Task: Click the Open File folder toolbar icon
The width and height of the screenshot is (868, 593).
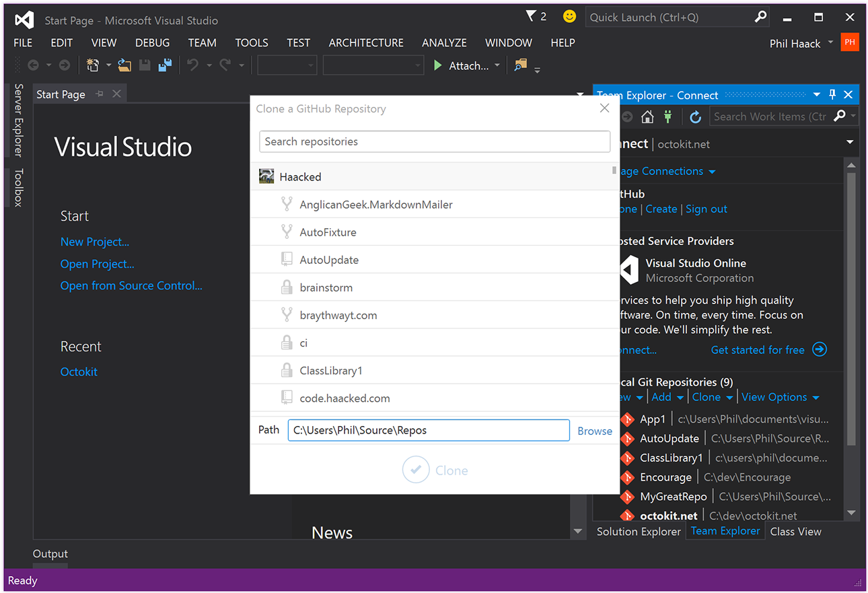Action: coord(124,65)
